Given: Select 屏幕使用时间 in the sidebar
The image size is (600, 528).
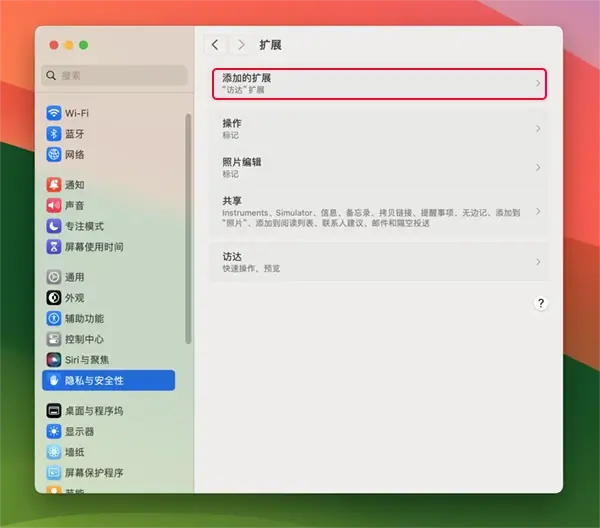Looking at the screenshot, I should (x=94, y=247).
